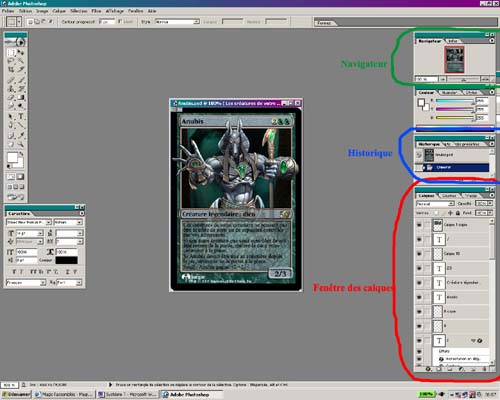This screenshot has width=500, height=400.
Task: Click the foreground color swatch in toolbox
Action: pyautogui.click(x=12, y=157)
